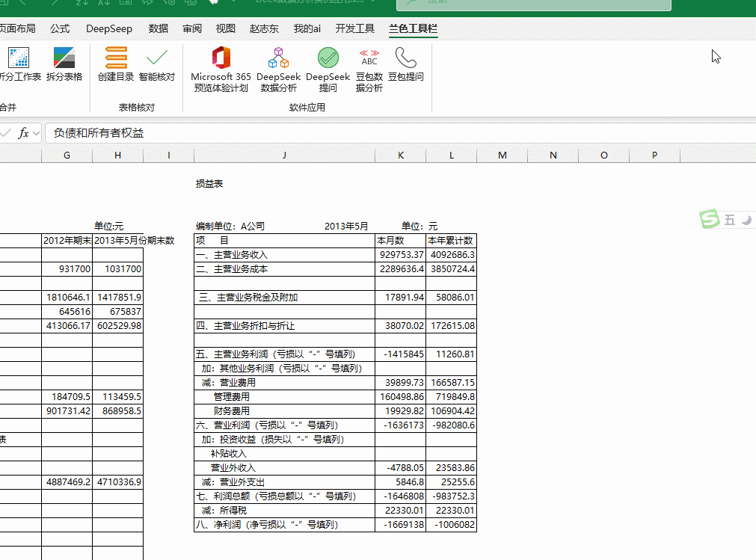Click the fx insert function button
The height and width of the screenshot is (560, 756).
23,133
